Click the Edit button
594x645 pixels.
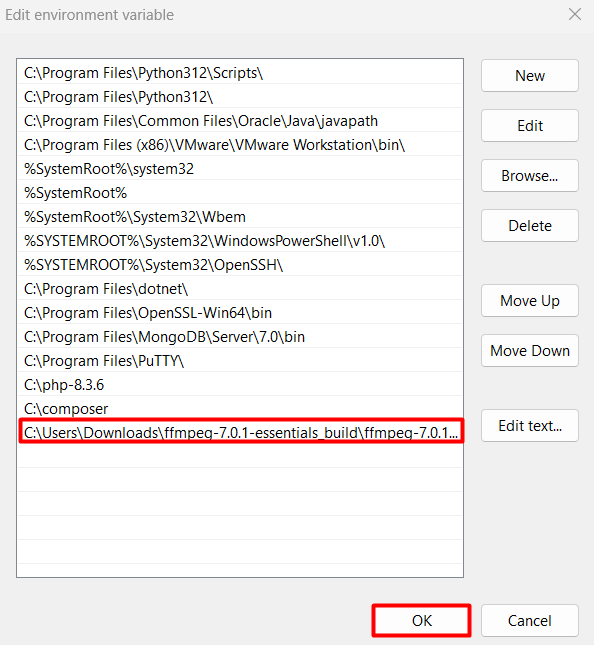[x=530, y=125]
